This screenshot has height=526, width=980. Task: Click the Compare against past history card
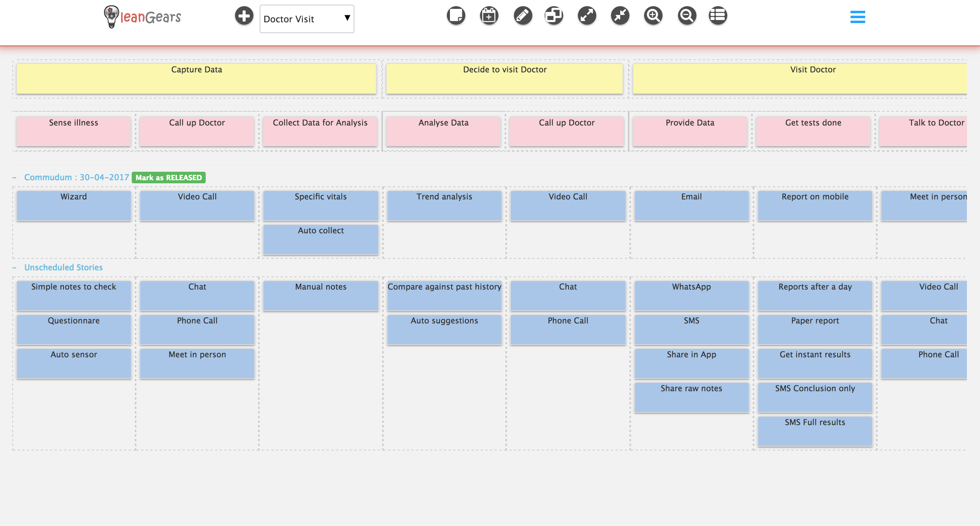pos(445,296)
